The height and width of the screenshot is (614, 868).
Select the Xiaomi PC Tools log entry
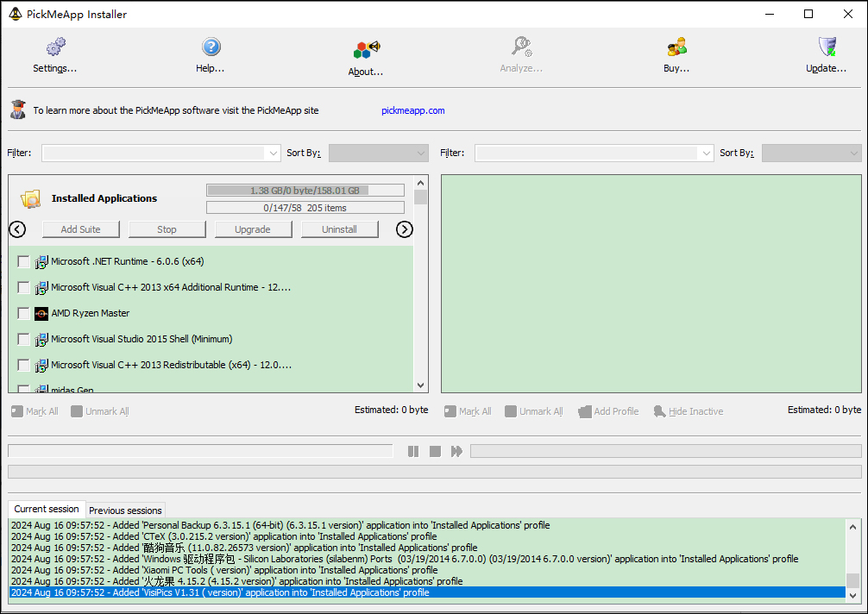(427, 570)
